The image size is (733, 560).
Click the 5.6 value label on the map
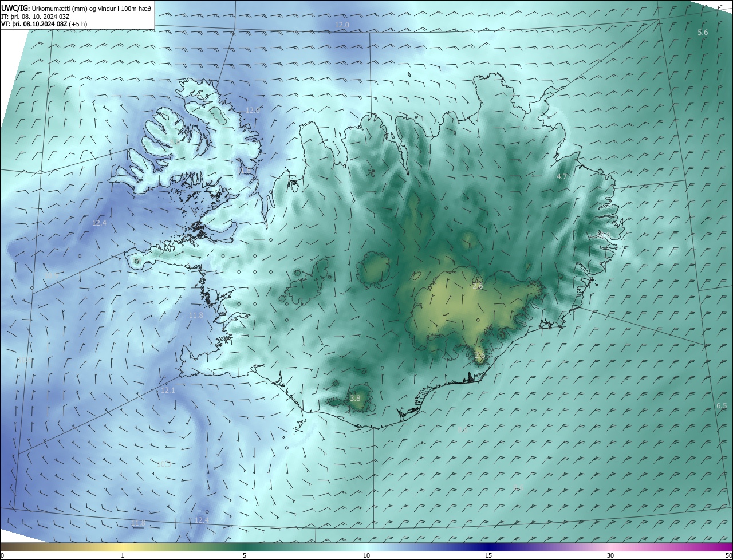tap(703, 33)
